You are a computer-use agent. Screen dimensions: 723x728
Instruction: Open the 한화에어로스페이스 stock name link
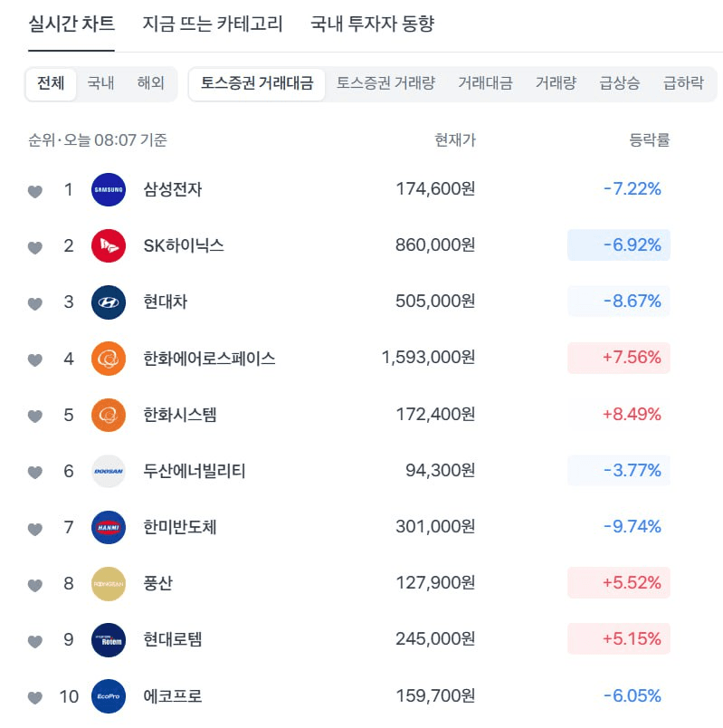pyautogui.click(x=209, y=359)
